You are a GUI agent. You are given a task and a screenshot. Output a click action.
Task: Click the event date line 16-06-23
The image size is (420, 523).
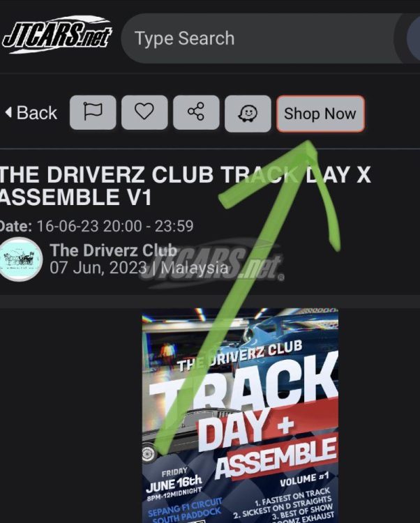(96, 226)
